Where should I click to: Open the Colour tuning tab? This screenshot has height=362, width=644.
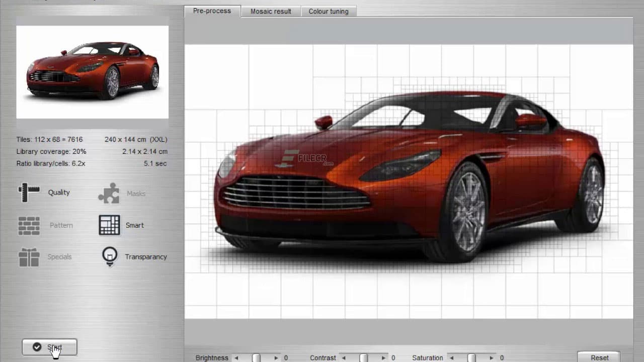coord(329,11)
